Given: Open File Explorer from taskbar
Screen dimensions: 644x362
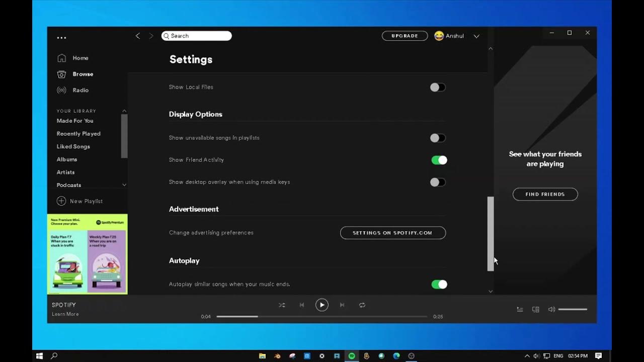Looking at the screenshot, I should point(262,356).
